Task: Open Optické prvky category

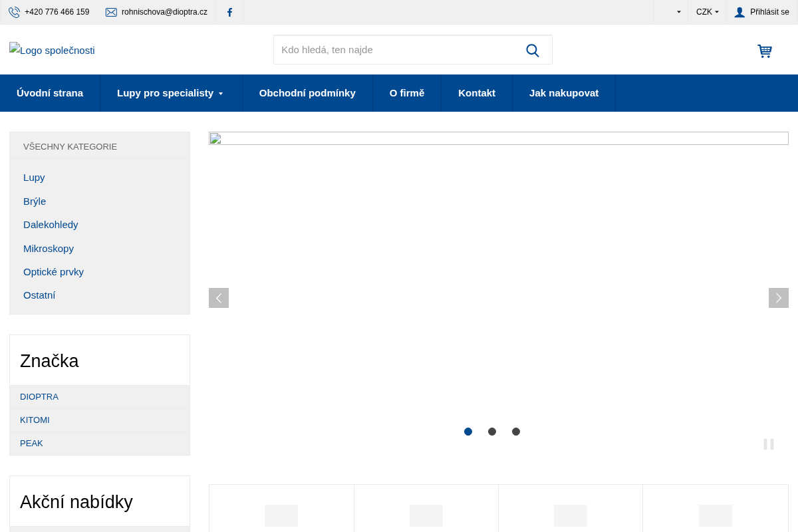Action: 53,272
